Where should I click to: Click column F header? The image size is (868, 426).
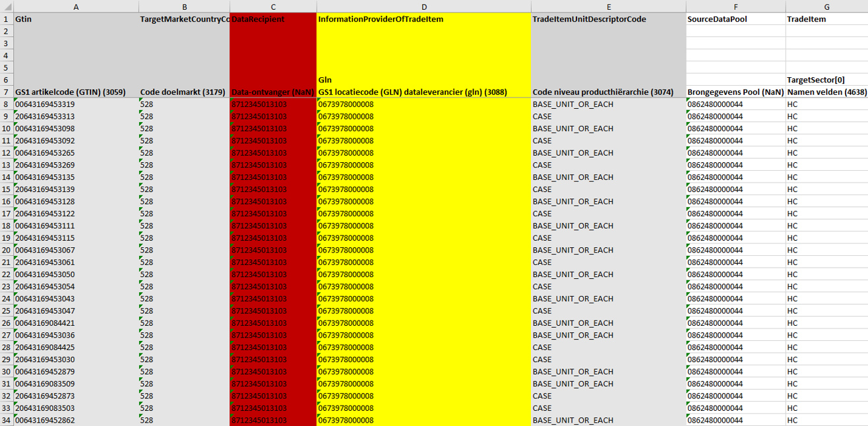click(735, 7)
